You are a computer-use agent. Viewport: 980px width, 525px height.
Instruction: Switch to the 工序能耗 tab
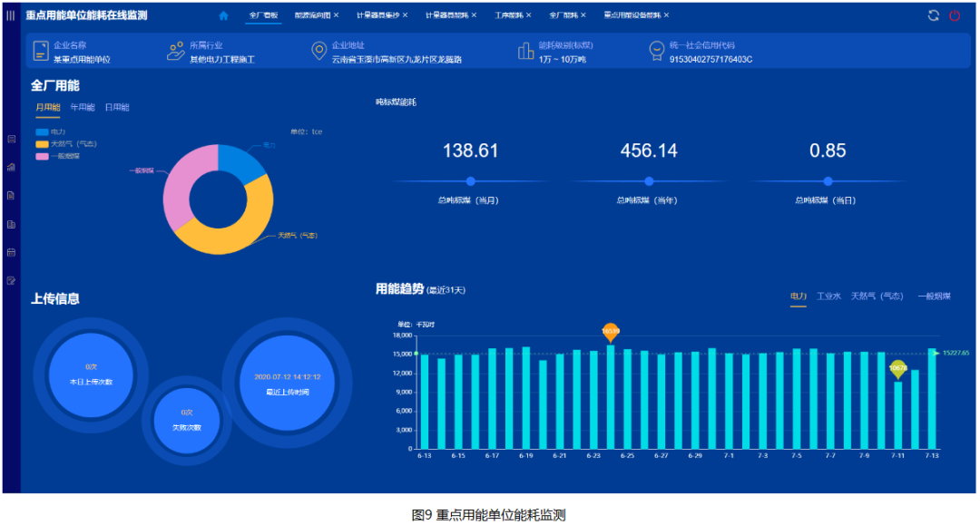(509, 15)
